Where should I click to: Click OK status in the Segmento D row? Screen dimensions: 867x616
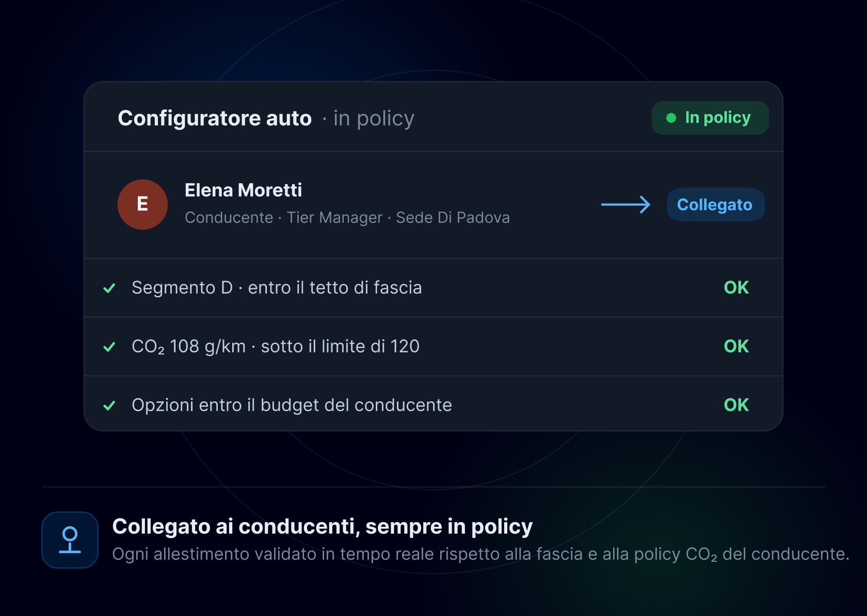tap(736, 287)
